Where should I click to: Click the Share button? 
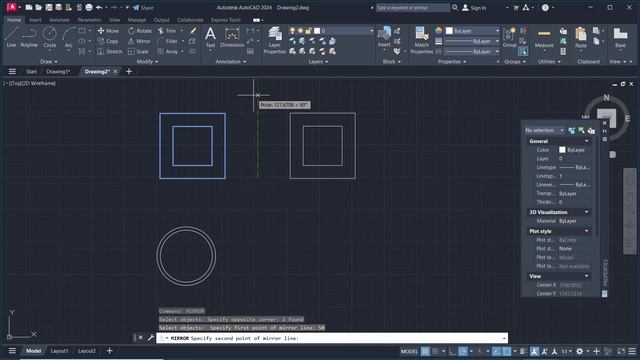click(x=143, y=7)
